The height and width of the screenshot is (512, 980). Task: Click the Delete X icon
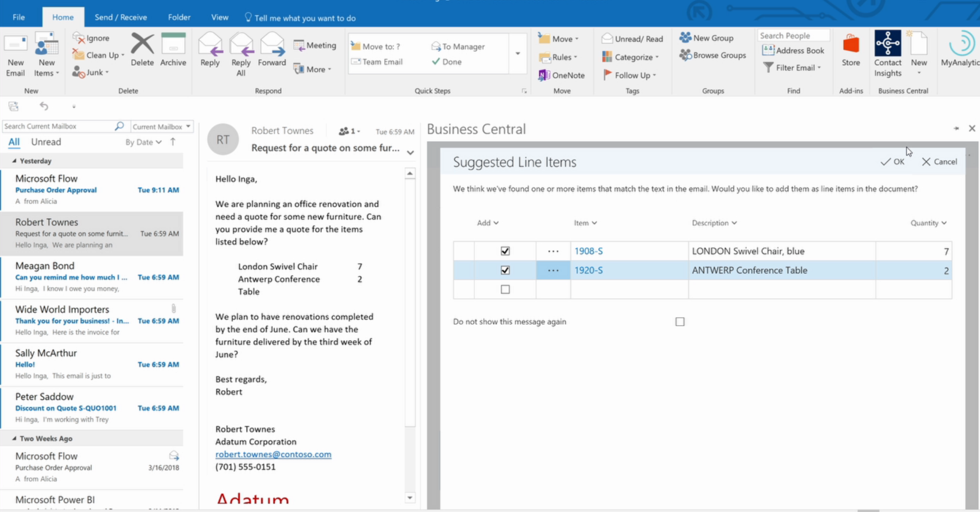[142, 44]
